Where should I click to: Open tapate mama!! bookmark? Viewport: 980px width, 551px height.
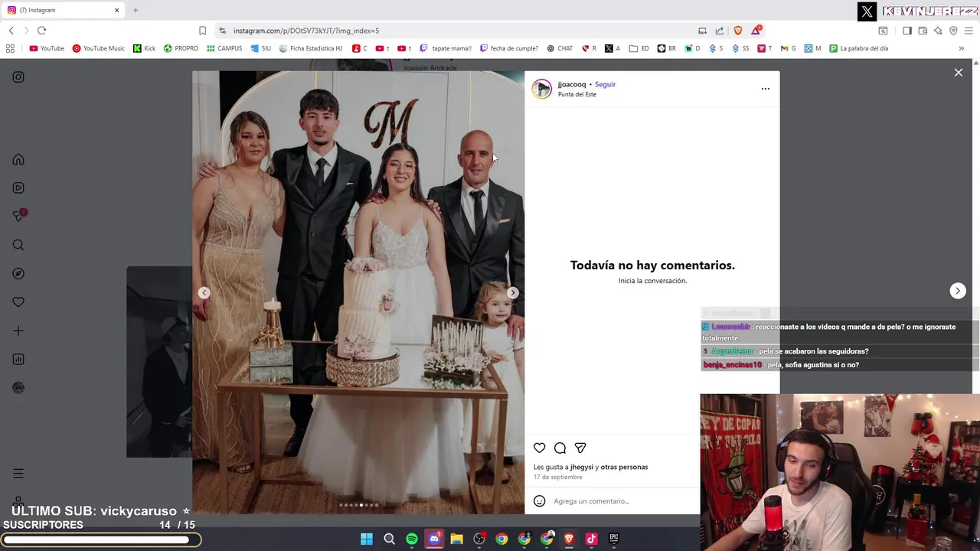[446, 48]
